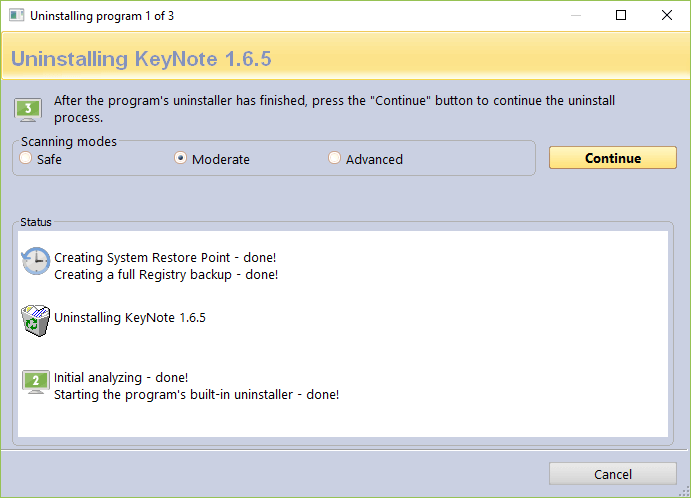The width and height of the screenshot is (691, 498).
Task: Click the "Uninstalling KeyNote 1.6.5" status entry
Action: point(130,319)
